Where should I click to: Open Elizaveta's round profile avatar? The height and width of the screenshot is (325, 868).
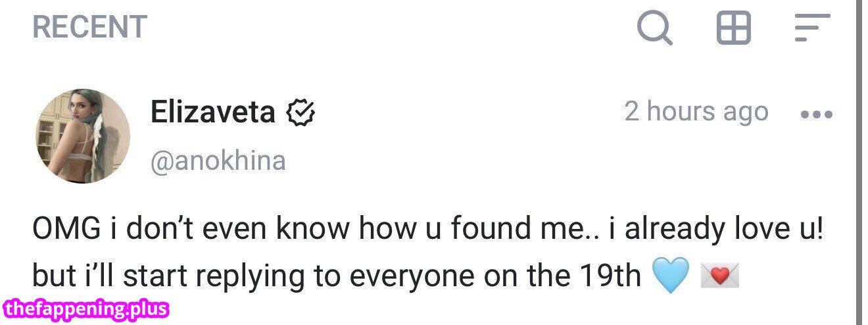point(83,136)
